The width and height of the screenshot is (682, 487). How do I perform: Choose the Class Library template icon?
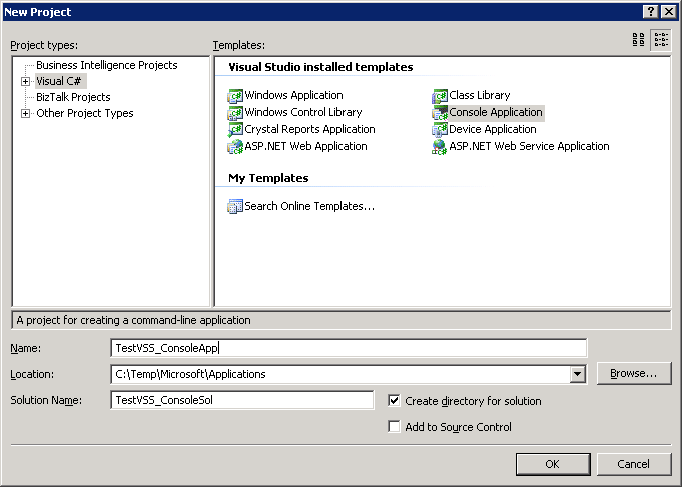pyautogui.click(x=440, y=96)
